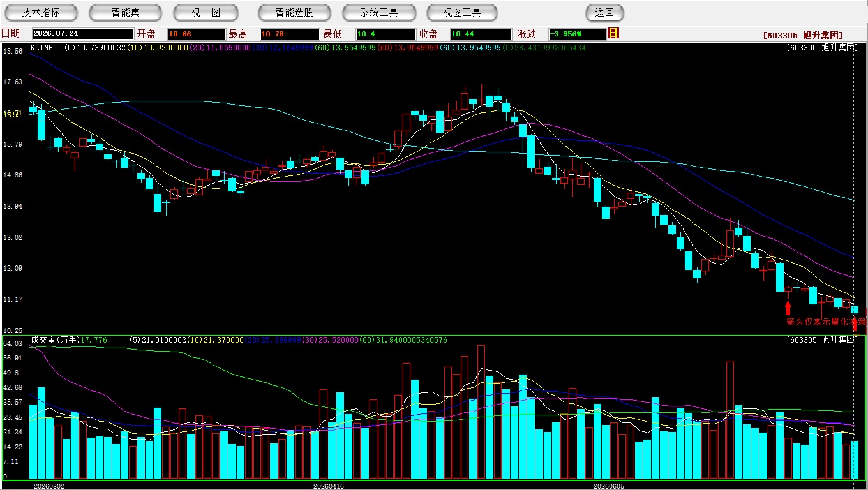Click the KLINE indicator label
The height and width of the screenshot is (490, 868).
click(41, 48)
